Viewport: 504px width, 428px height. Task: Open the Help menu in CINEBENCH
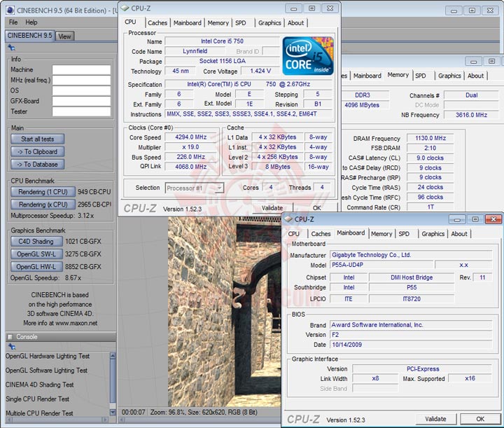(31, 22)
